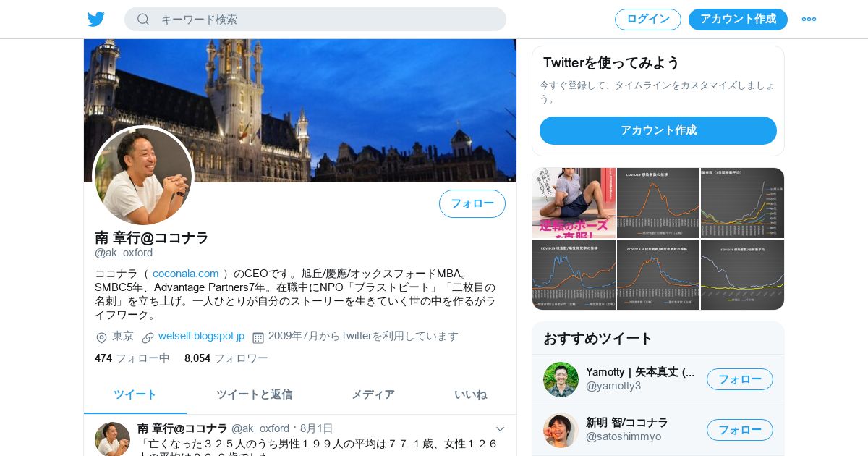
Task: Open the bottom-left blue and orange chart thumbnail
Action: coord(574,274)
